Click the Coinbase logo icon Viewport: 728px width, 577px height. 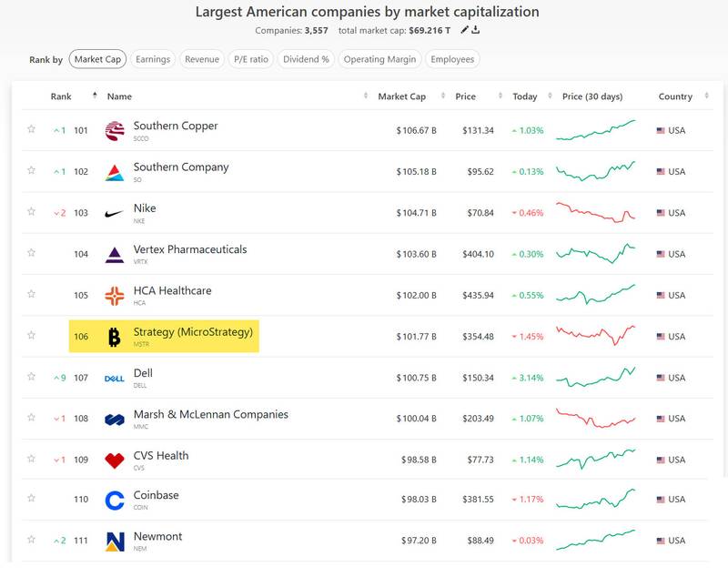[115, 501]
